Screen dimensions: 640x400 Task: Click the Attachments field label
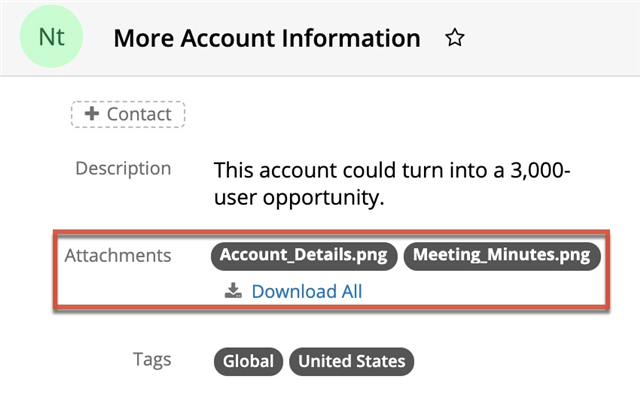(118, 255)
